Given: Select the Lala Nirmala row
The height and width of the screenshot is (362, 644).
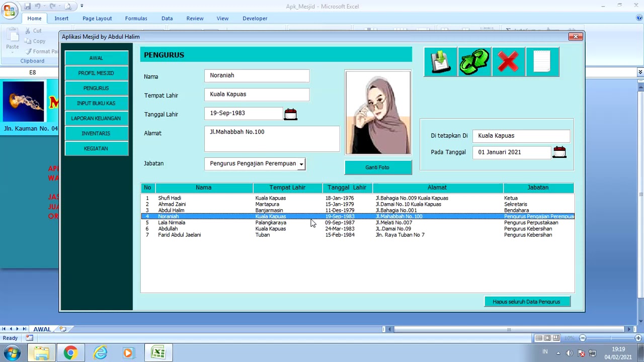Looking at the screenshot, I should click(357, 223).
